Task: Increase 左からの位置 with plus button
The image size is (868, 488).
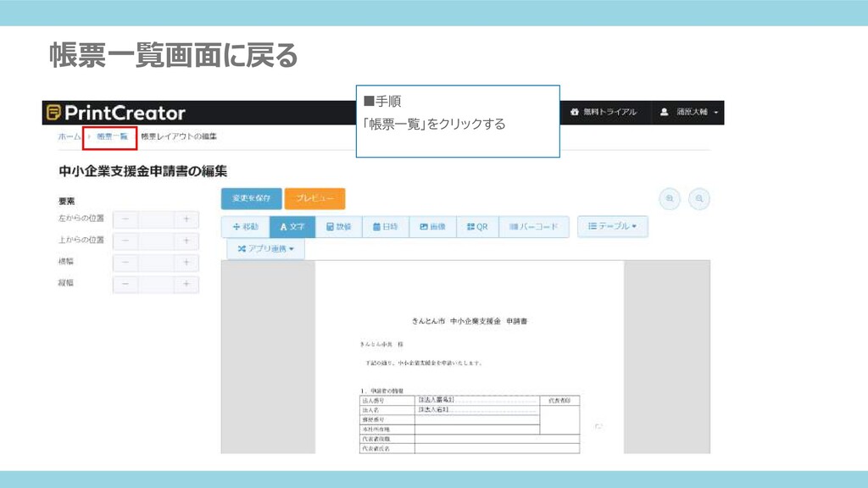Action: [x=186, y=219]
